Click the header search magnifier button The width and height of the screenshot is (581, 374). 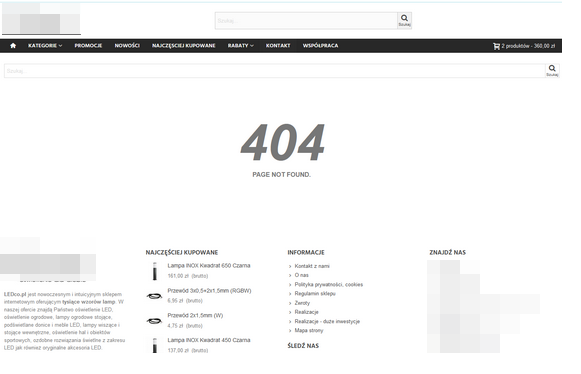[404, 20]
